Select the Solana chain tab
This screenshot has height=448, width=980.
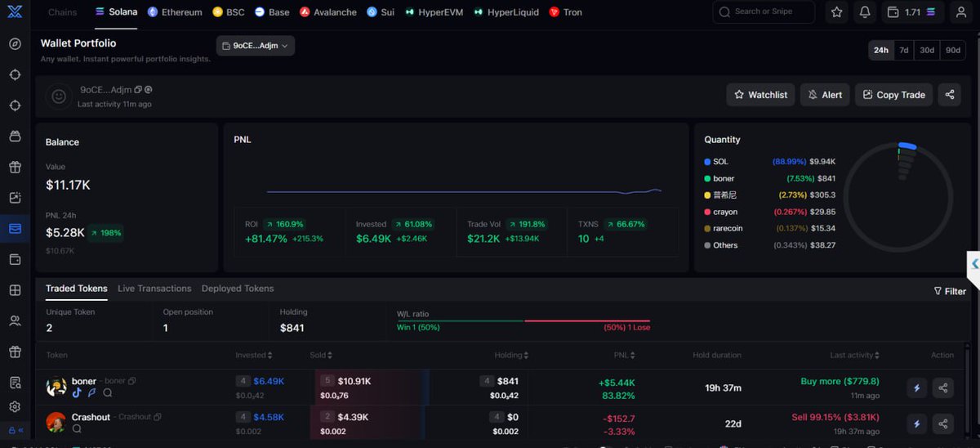tap(116, 12)
